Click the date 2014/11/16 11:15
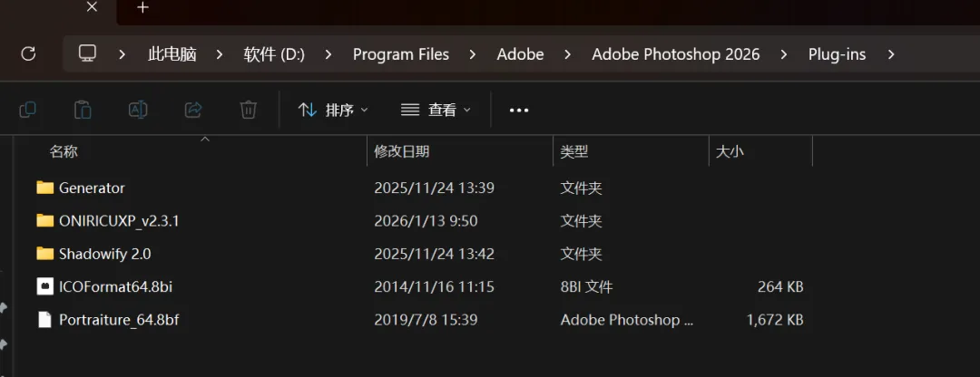Image resolution: width=980 pixels, height=377 pixels. click(x=435, y=286)
